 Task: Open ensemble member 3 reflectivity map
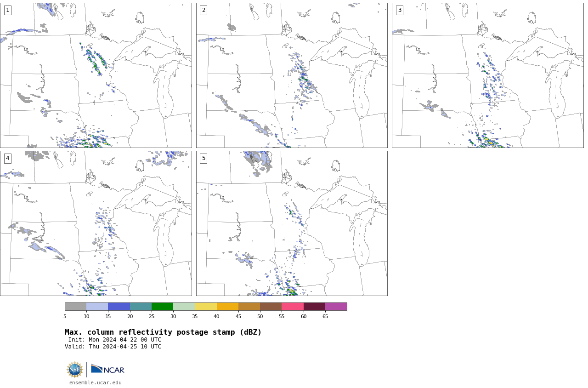point(487,75)
